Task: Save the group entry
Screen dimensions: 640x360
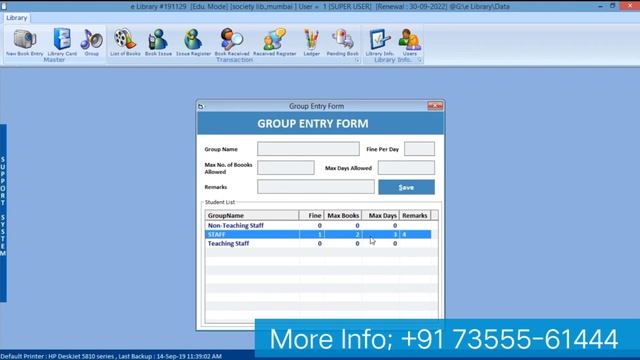Action: pos(406,187)
